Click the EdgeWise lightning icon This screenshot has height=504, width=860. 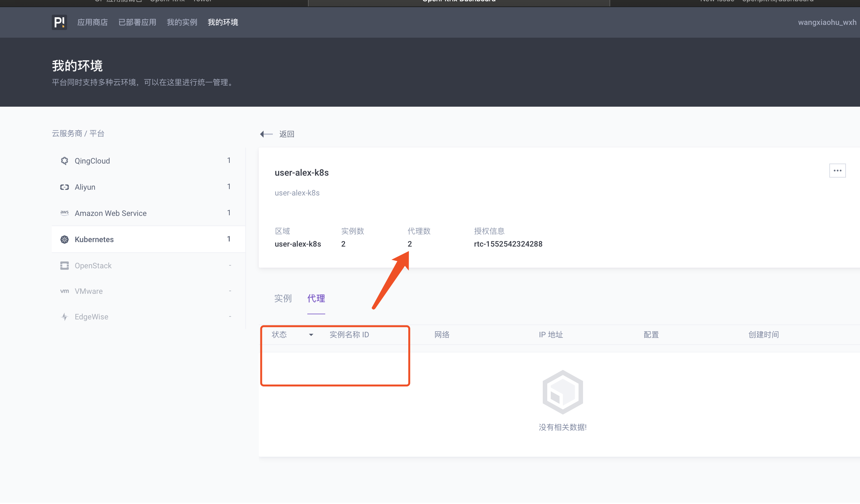coord(65,317)
